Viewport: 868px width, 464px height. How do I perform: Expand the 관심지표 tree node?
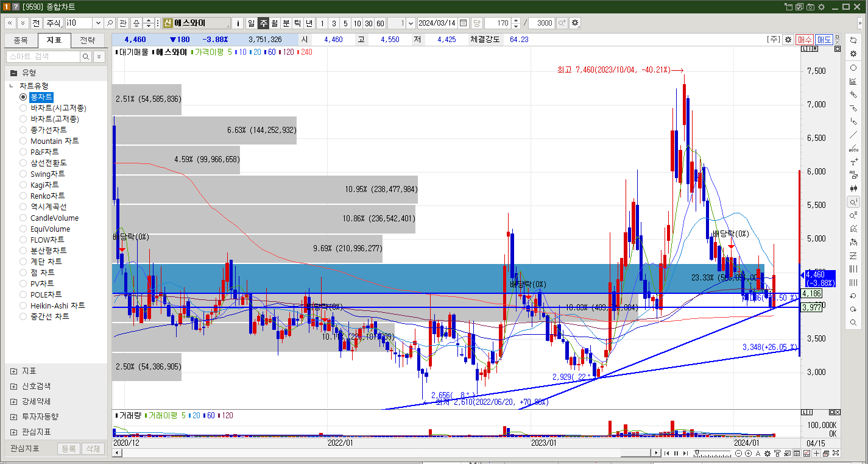(13, 432)
